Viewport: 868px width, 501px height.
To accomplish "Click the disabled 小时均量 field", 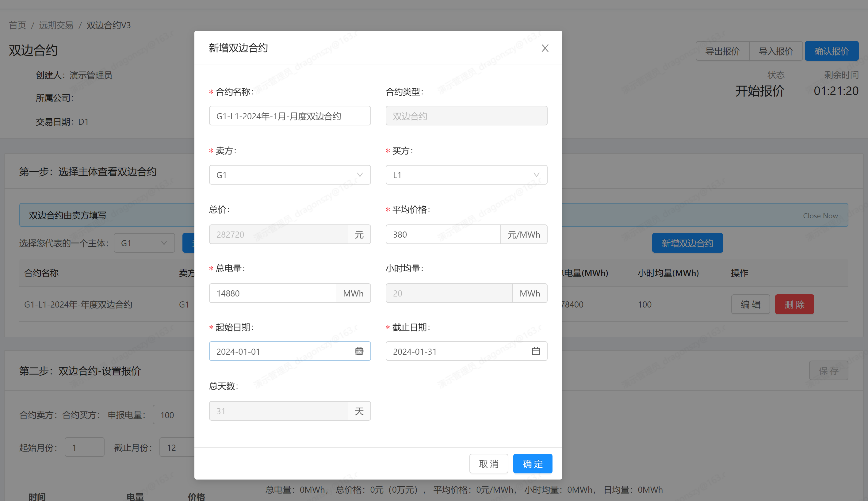I will 449,293.
